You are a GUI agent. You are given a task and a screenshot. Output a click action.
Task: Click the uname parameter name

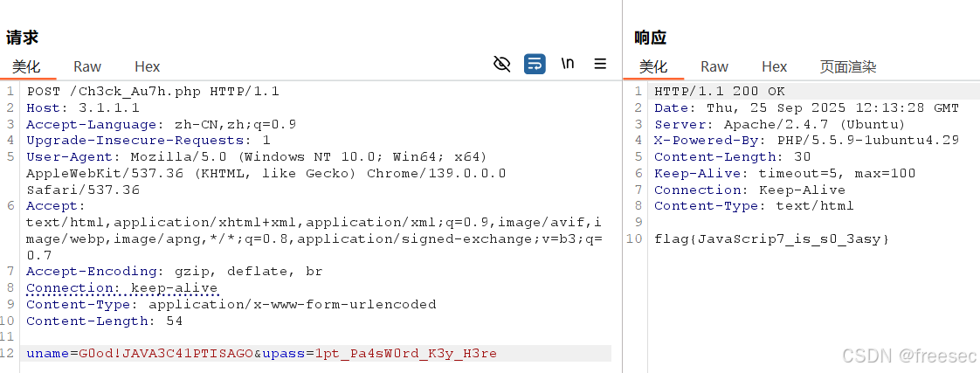pyautogui.click(x=47, y=354)
